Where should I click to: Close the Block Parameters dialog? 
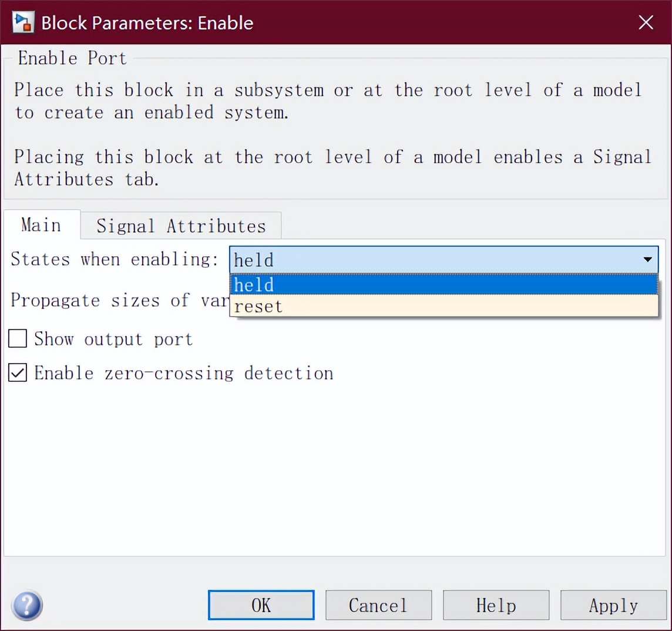tap(646, 22)
